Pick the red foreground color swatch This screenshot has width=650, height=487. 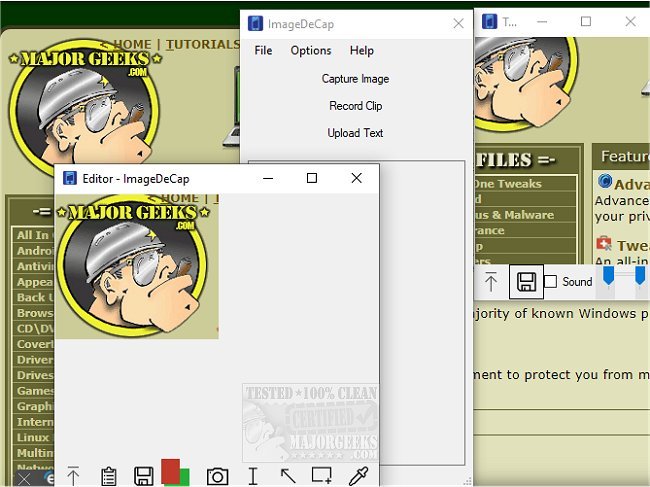[x=170, y=471]
